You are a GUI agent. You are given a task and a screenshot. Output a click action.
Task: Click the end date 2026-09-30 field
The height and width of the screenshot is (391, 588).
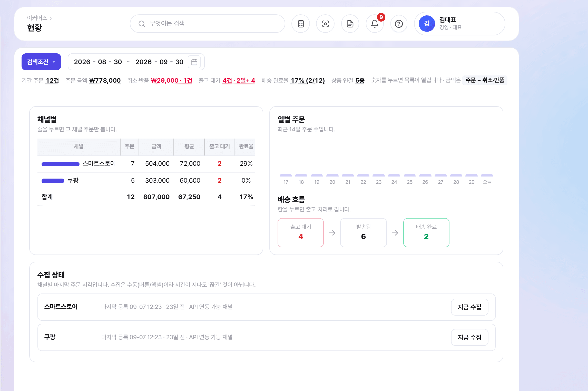(159, 62)
